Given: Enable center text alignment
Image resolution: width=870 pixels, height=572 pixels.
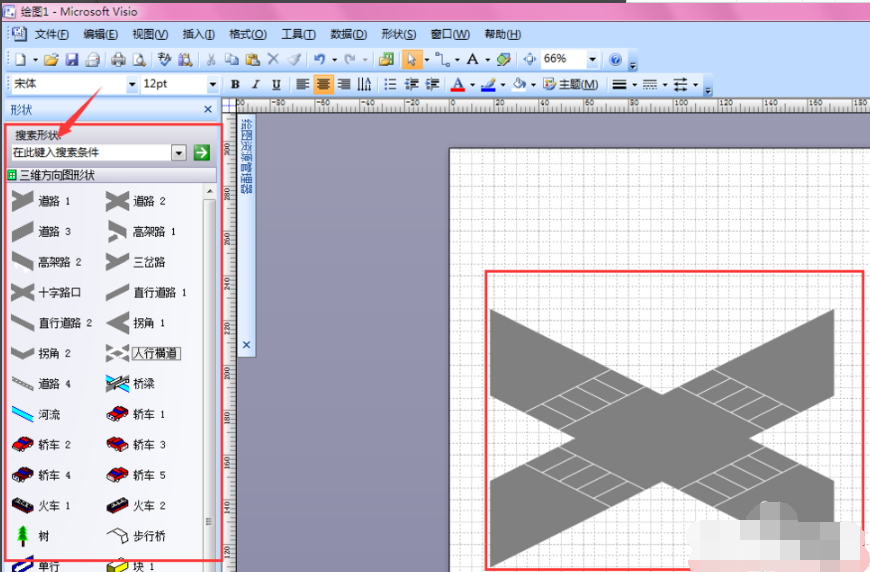Looking at the screenshot, I should (323, 85).
